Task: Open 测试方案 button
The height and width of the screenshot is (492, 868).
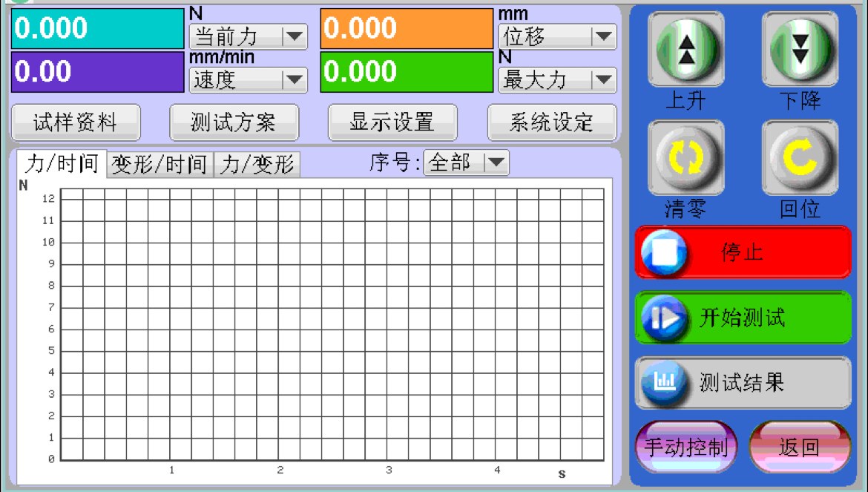Action: [234, 122]
